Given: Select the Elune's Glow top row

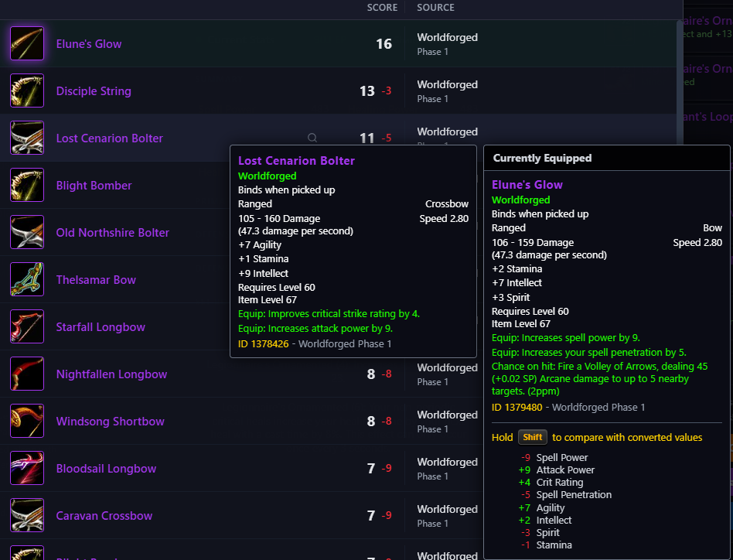Looking at the screenshot, I should click(339, 43).
